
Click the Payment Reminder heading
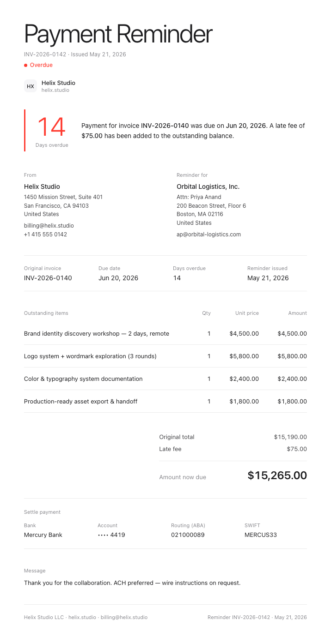118,34
